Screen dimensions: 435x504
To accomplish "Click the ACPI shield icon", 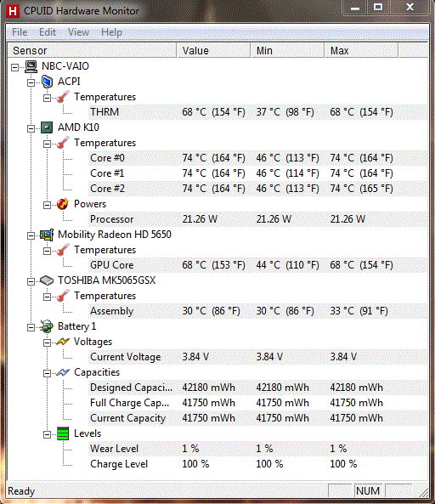I will [48, 82].
